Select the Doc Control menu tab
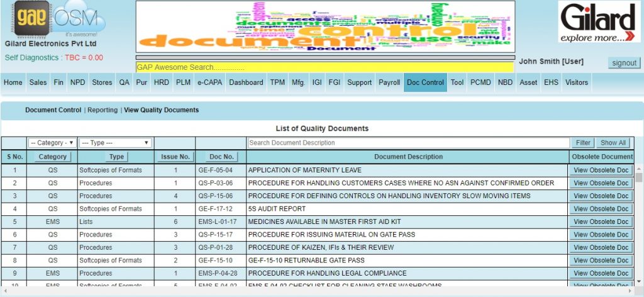 [x=426, y=82]
